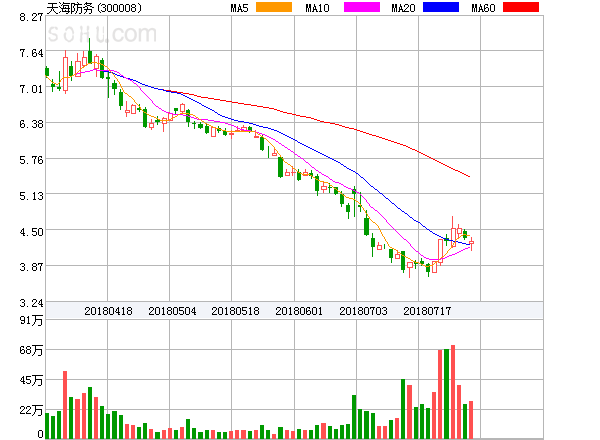This screenshot has width=600, height=440.
Task: Select the 20180717 date label
Action: pyautogui.click(x=427, y=311)
